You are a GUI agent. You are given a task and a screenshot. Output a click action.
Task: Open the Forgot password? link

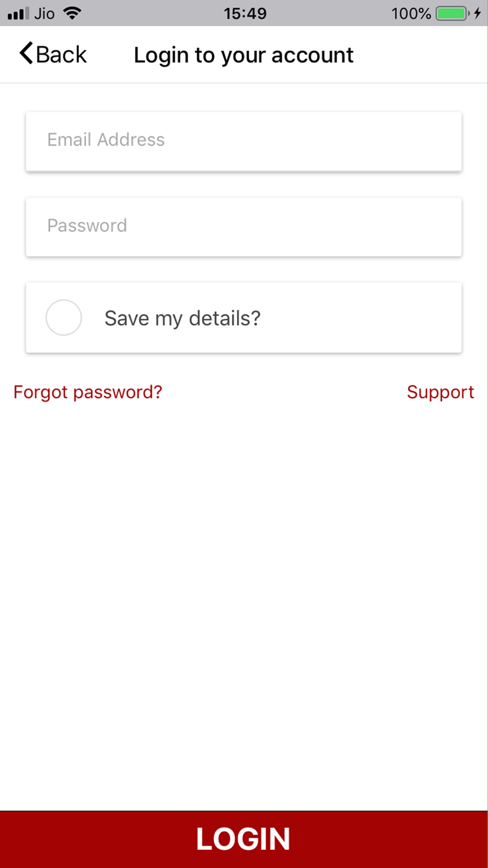tap(88, 392)
